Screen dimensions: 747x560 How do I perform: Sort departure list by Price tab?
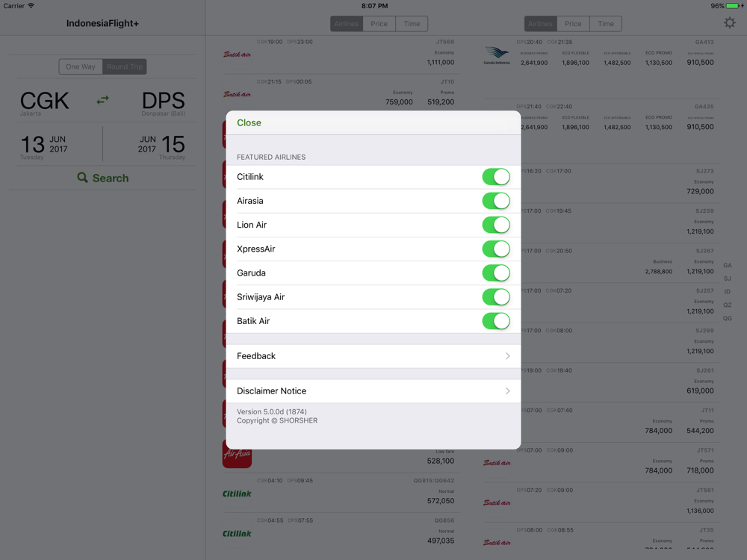pyautogui.click(x=379, y=24)
